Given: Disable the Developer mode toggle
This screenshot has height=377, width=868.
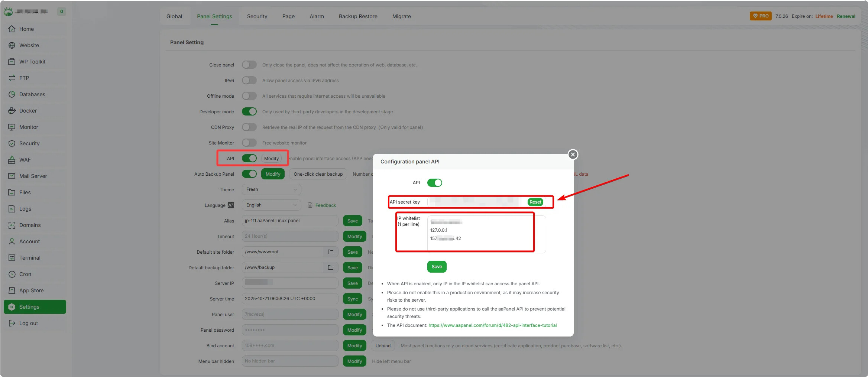Looking at the screenshot, I should pos(249,111).
